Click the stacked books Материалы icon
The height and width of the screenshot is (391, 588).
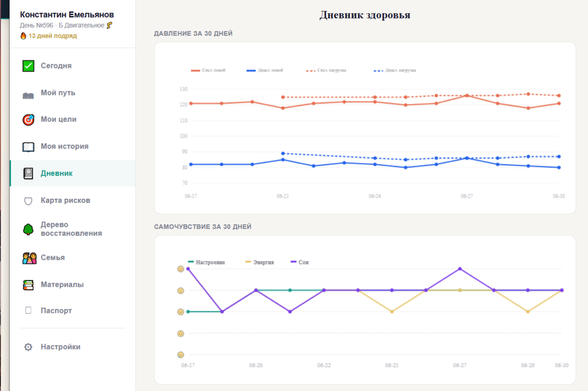[28, 285]
